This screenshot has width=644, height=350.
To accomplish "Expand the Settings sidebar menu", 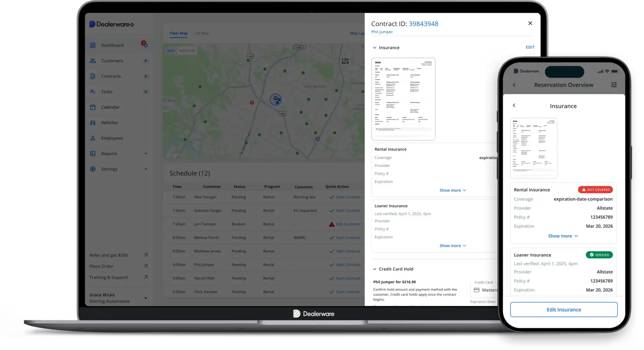I will (146, 169).
